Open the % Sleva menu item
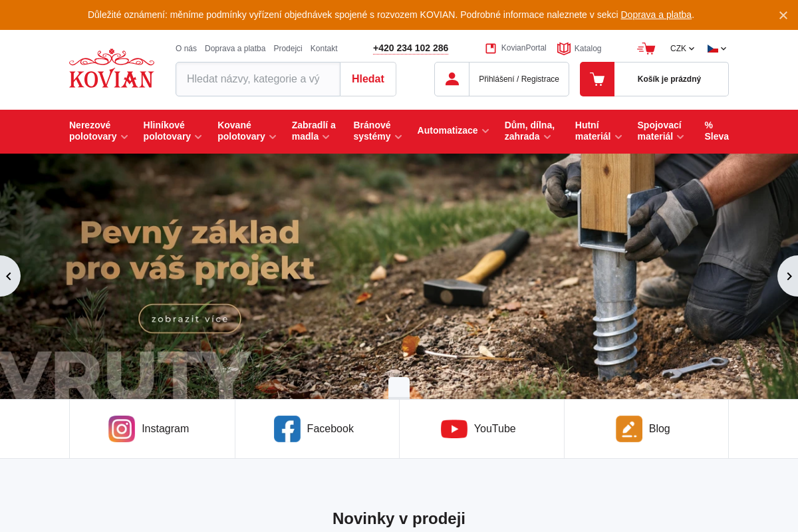The height and width of the screenshot is (532, 798). pyautogui.click(x=716, y=131)
